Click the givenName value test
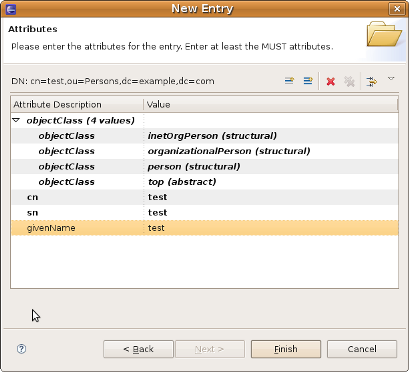The image size is (409, 372). pos(156,228)
